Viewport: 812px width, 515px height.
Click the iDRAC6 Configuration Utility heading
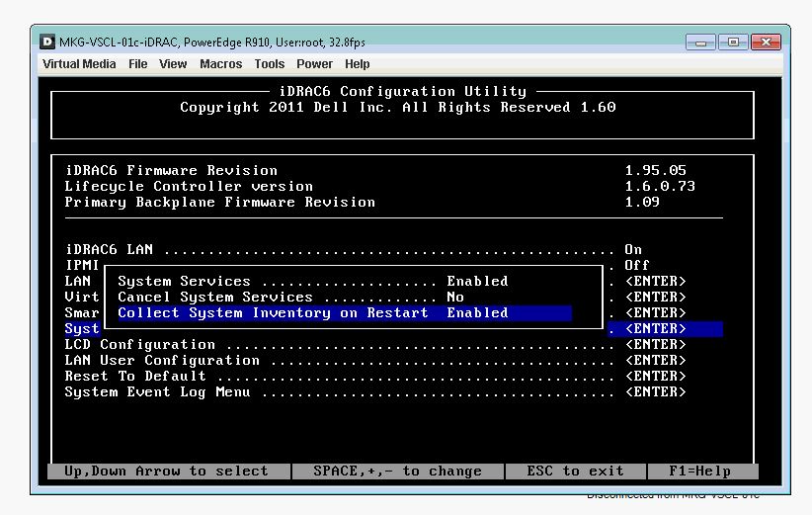point(403,92)
